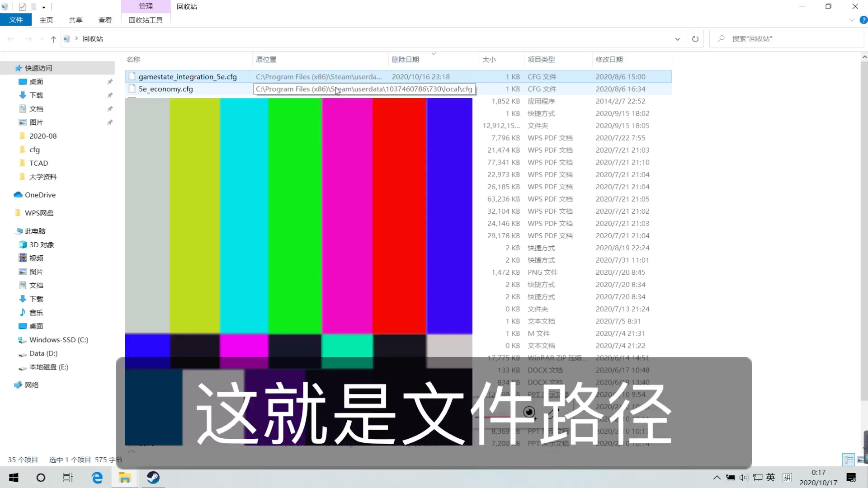Image resolution: width=868 pixels, height=488 pixels.
Task: Click the volume speaker tray icon
Action: 744,478
